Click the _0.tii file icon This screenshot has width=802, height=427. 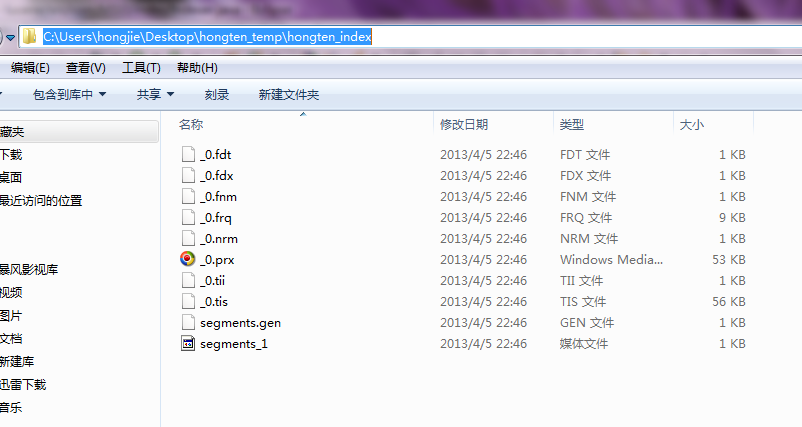tap(188, 280)
